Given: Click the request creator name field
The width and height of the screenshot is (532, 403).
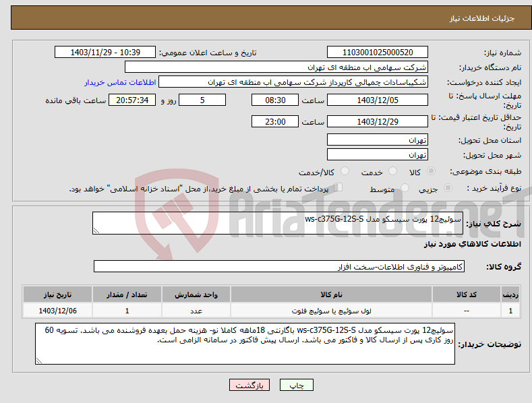Looking at the screenshot, I should pyautogui.click(x=293, y=82).
